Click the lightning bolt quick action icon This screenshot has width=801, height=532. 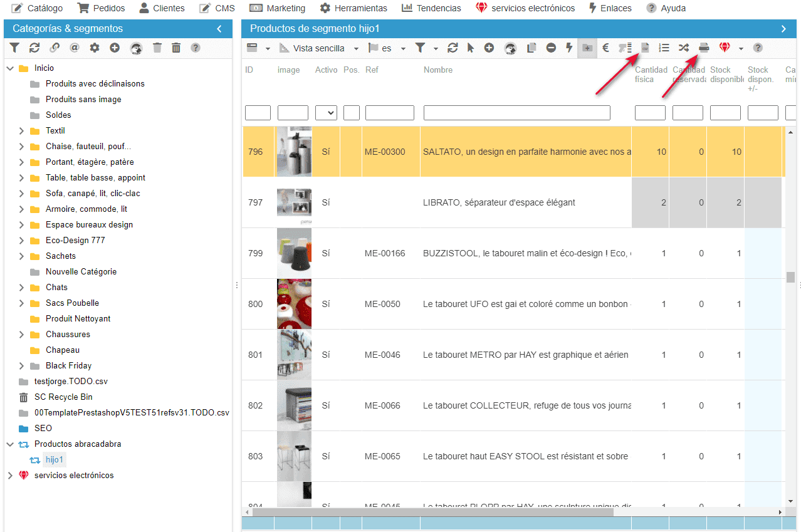coord(569,48)
